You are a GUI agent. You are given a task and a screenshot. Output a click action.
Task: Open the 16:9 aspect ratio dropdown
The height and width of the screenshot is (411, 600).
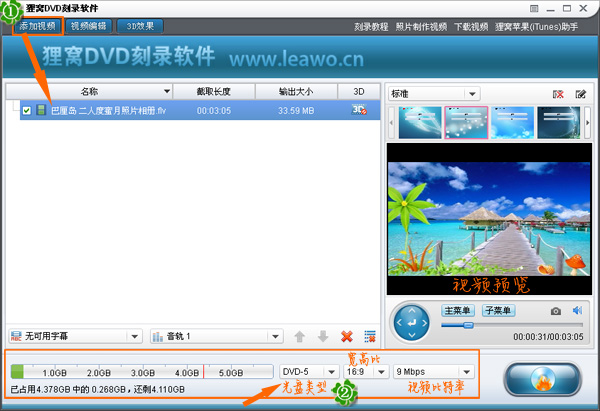tap(366, 372)
